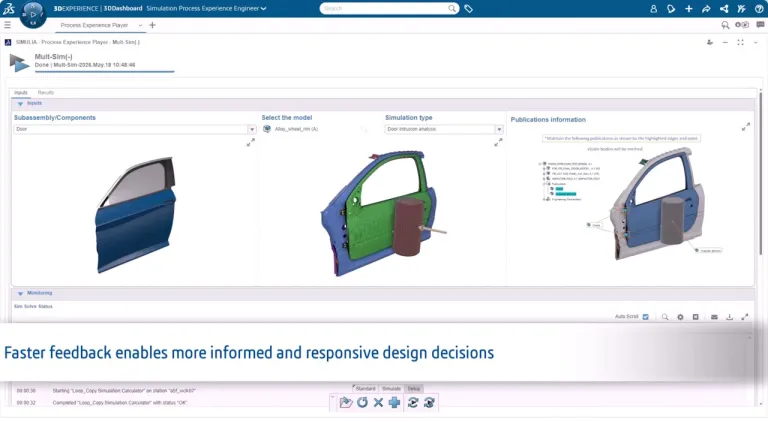Click the green door intrusion model image
Viewport: 768px width, 422px height.
pyautogui.click(x=384, y=214)
